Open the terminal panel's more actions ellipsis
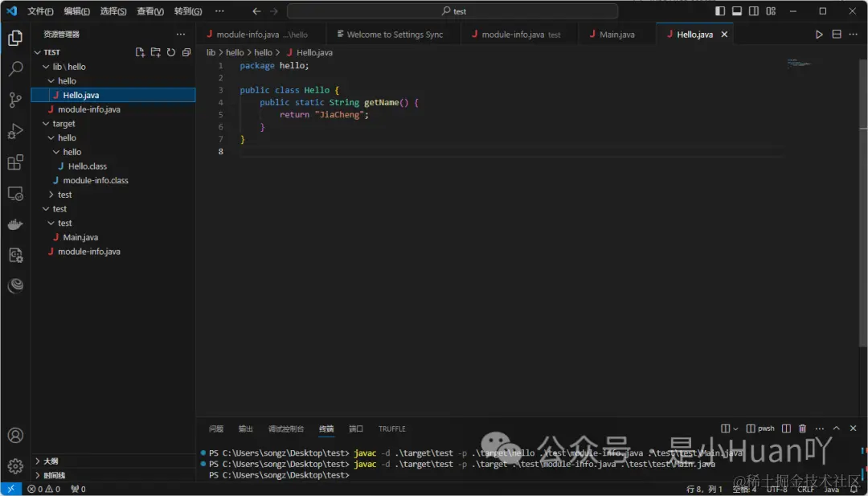This screenshot has height=496, width=868. [x=820, y=428]
